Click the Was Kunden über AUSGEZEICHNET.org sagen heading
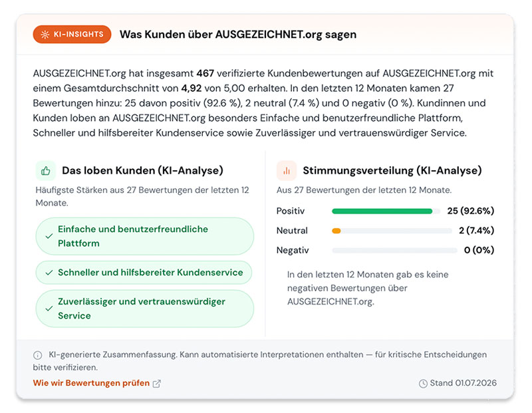 tap(238, 35)
